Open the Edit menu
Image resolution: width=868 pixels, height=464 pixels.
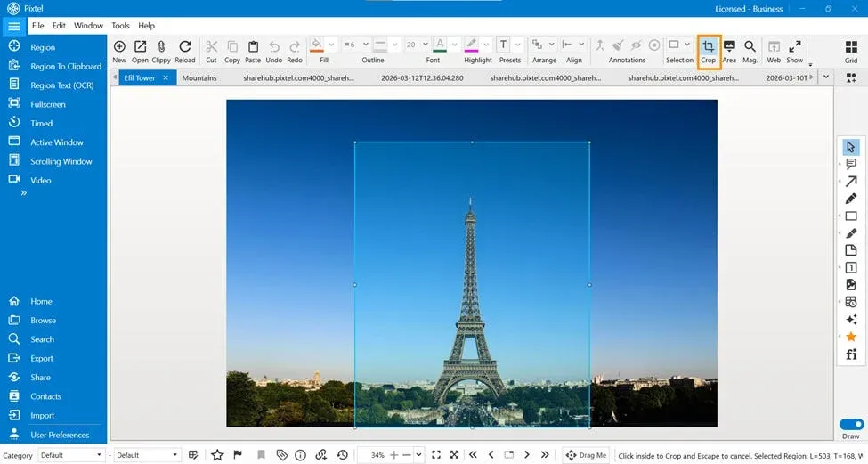tap(59, 26)
